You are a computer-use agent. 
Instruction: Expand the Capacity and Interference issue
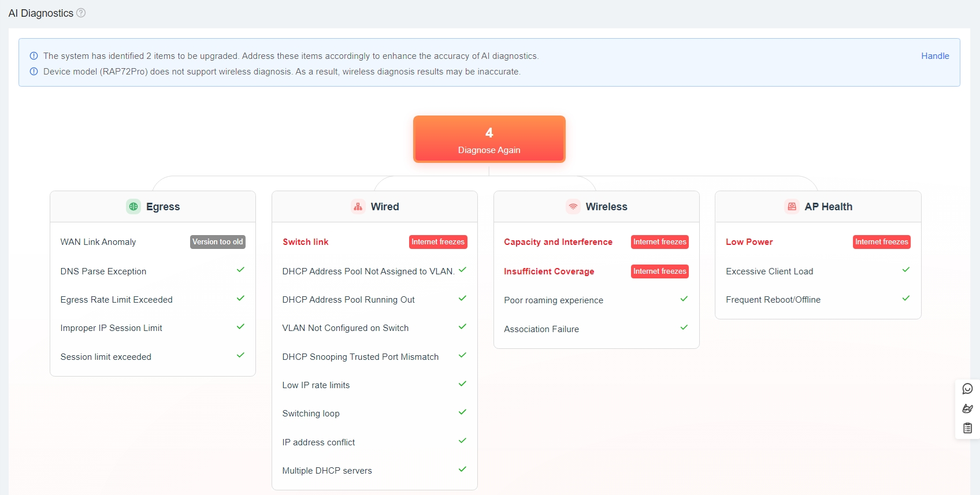(x=558, y=242)
